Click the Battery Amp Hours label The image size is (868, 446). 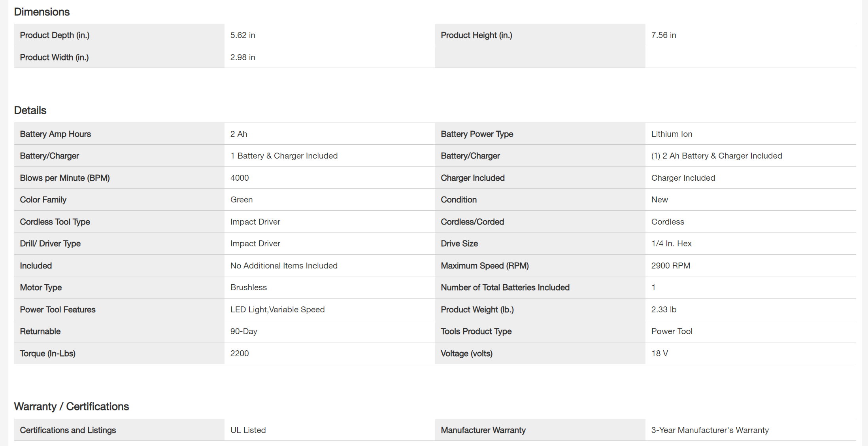pos(55,134)
